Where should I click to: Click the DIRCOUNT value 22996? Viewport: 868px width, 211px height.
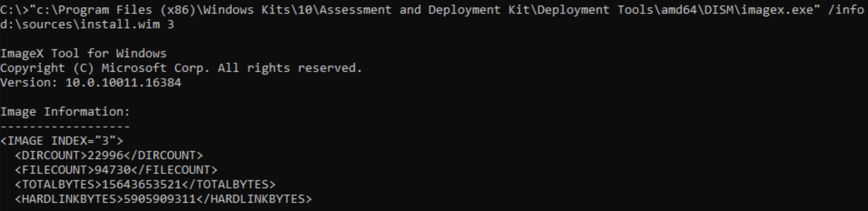[105, 155]
